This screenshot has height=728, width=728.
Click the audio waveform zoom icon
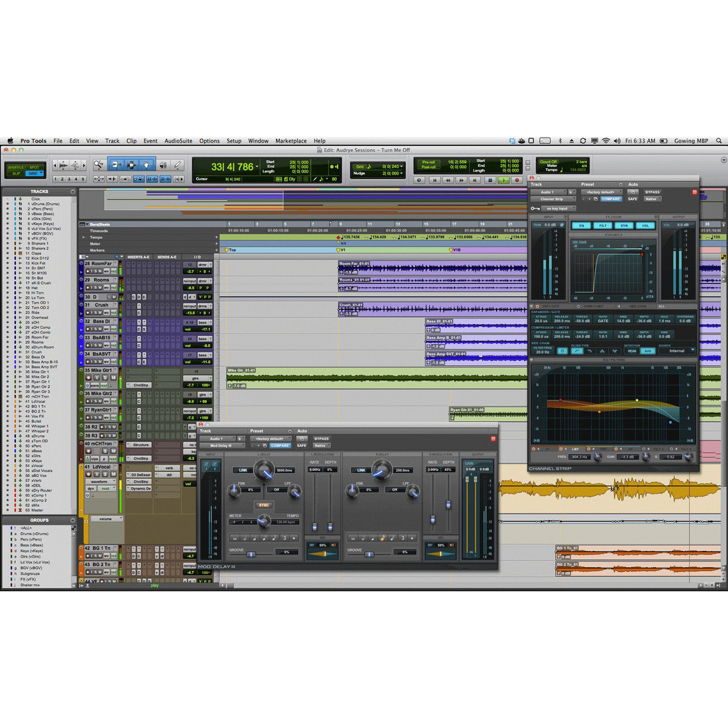point(63,165)
